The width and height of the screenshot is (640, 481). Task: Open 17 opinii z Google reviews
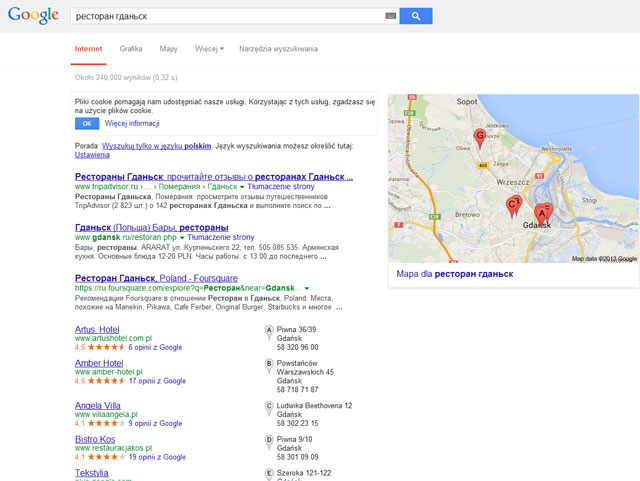pyautogui.click(x=157, y=381)
